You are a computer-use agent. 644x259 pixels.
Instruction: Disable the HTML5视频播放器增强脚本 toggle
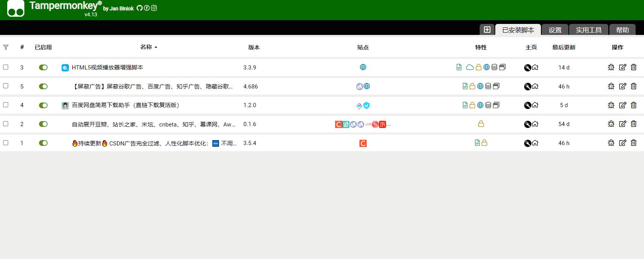43,68
